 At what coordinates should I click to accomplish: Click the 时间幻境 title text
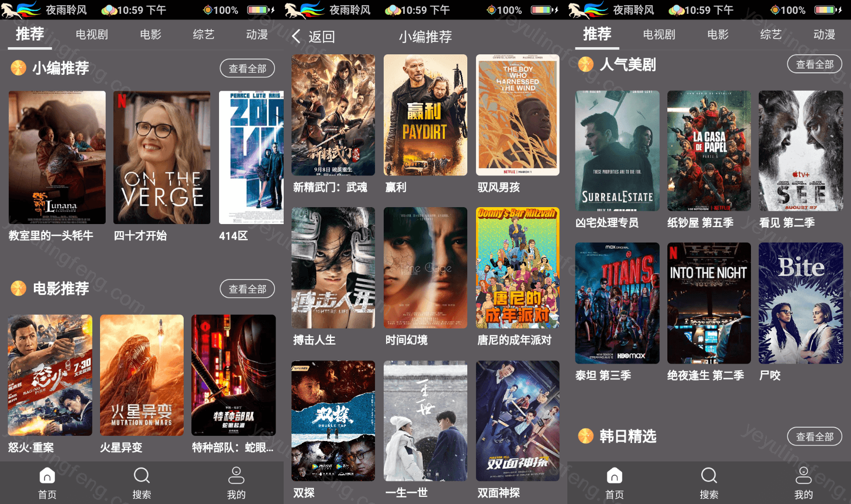pos(406,340)
